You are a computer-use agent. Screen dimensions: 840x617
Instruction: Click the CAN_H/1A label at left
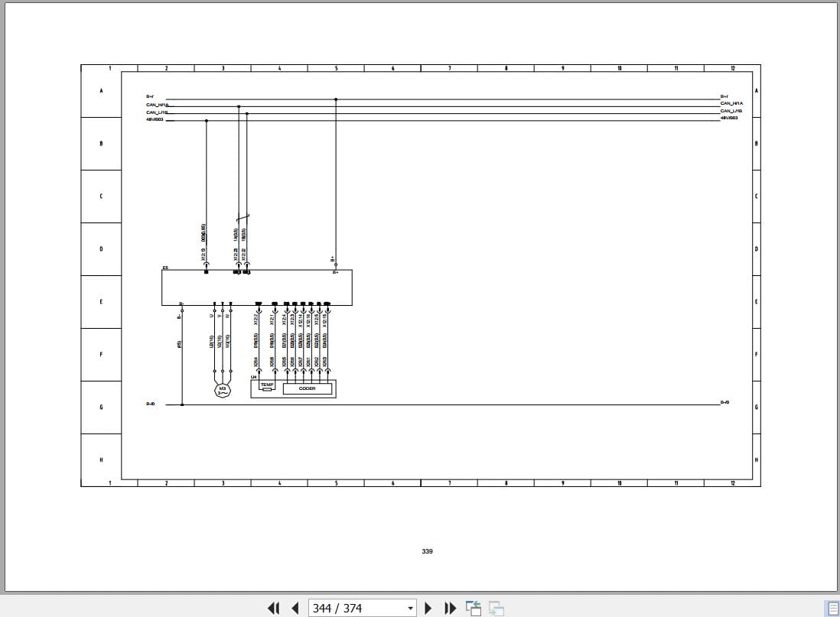click(x=157, y=105)
